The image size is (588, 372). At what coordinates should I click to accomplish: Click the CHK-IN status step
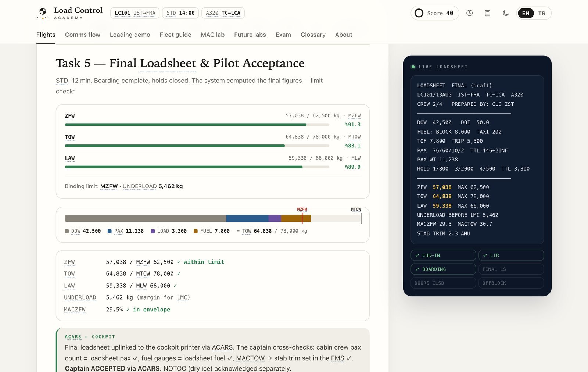pos(443,255)
